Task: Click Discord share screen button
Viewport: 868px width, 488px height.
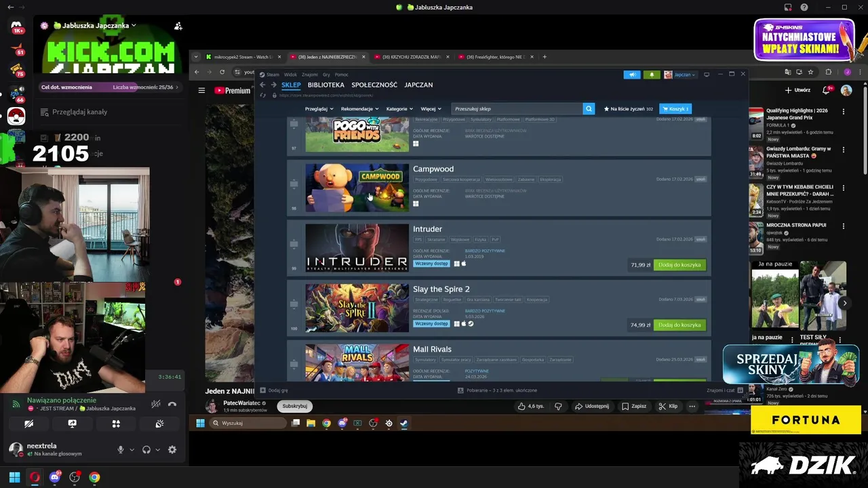Action: point(72,424)
